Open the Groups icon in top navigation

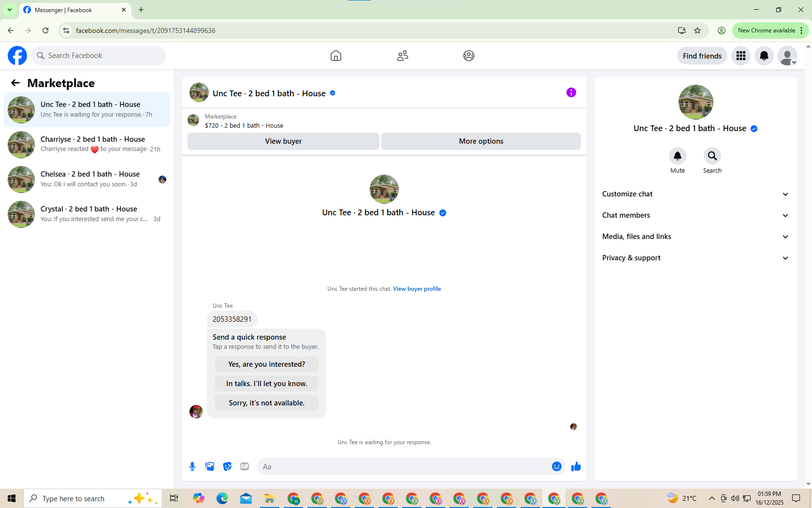click(x=469, y=56)
